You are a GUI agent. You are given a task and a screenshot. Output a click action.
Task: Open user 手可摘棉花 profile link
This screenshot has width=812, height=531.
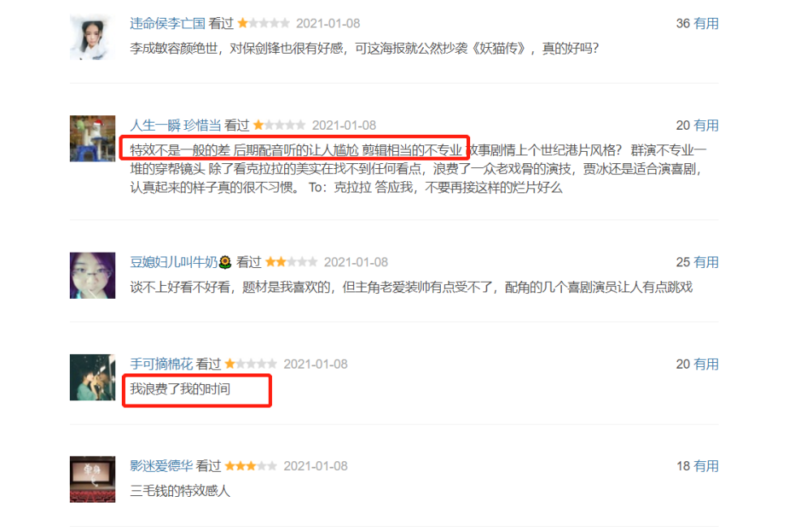161,365
